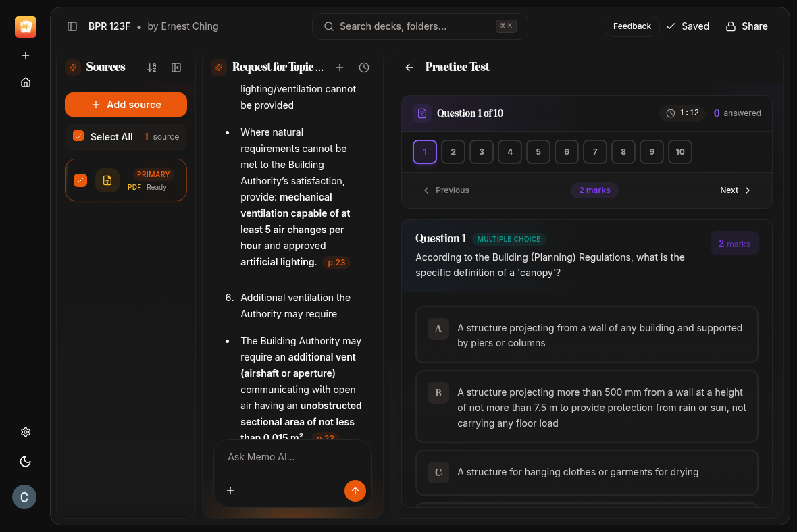Click the Add source button
Screen dimensions: 797x532
(x=126, y=105)
